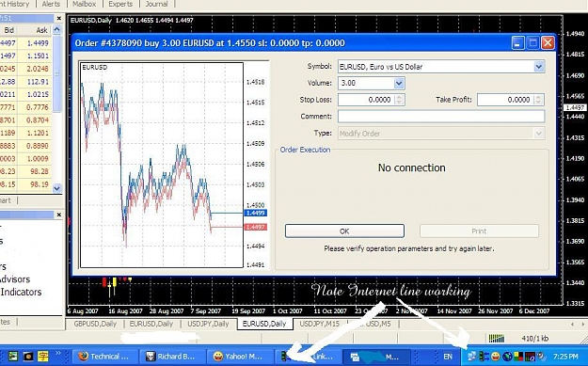Select Market Watch row with Ask 2.0248

(x=25, y=69)
